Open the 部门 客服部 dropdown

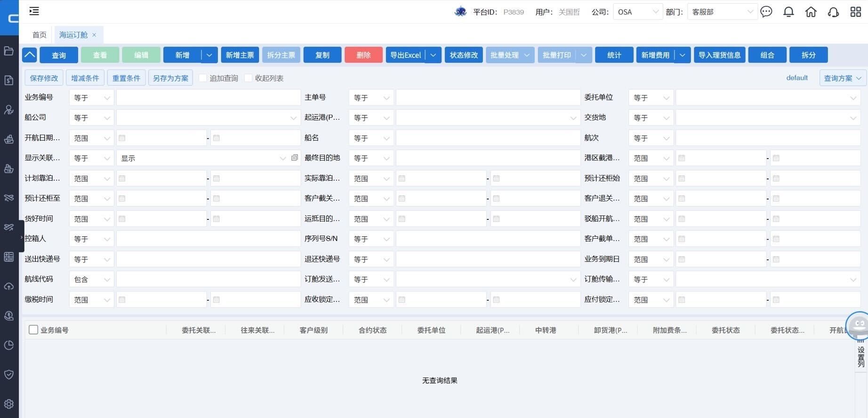click(x=722, y=12)
